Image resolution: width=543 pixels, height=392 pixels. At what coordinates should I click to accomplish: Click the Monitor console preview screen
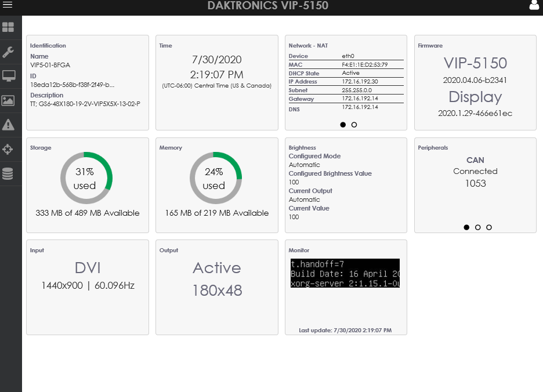pos(344,273)
